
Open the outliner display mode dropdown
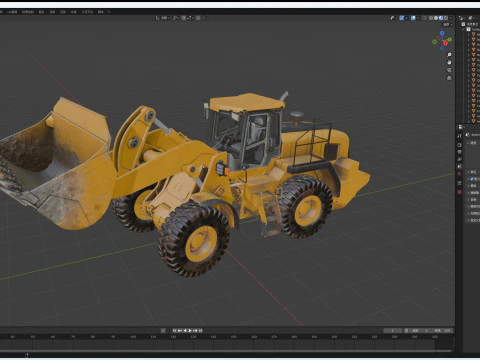coord(462,18)
